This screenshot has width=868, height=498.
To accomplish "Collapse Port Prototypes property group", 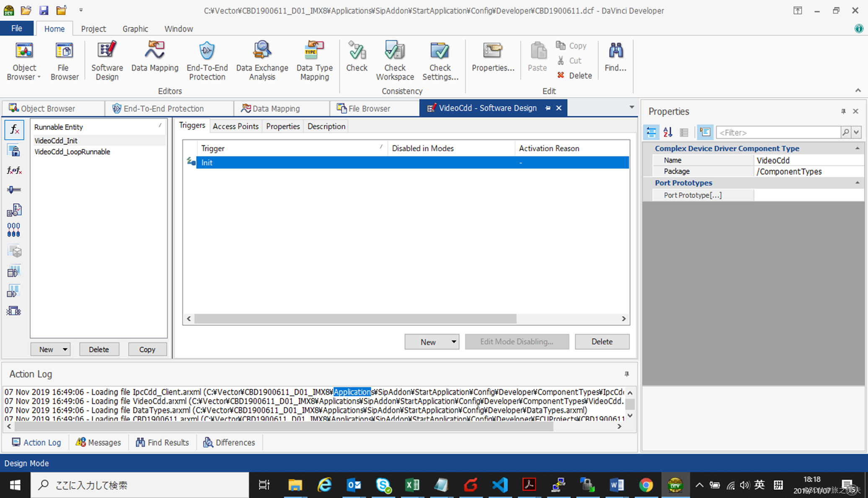I will point(857,183).
